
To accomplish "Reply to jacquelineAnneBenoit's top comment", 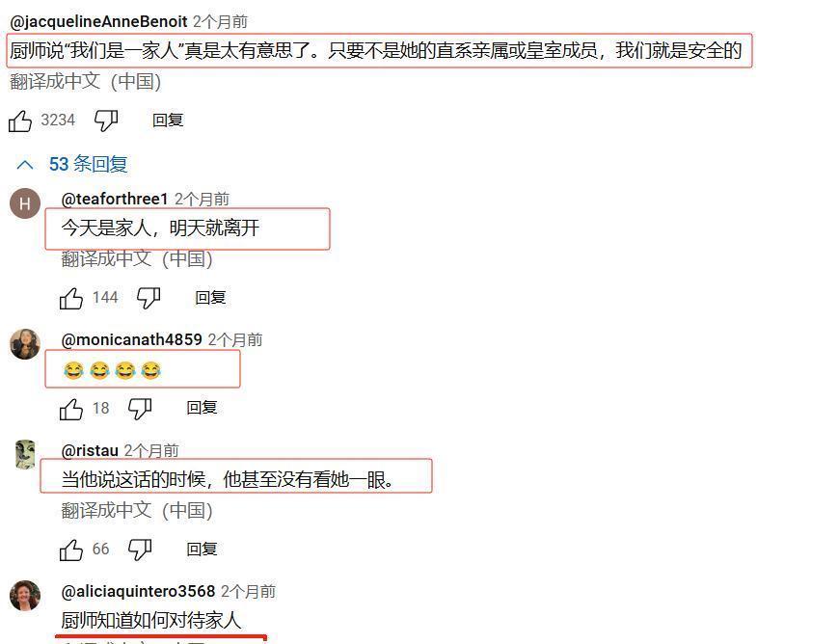I will coord(168,121).
